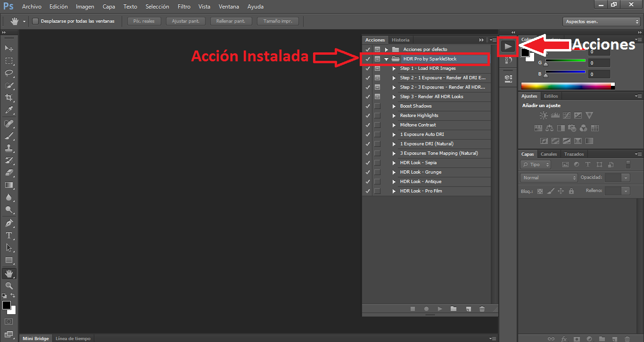The width and height of the screenshot is (644, 342).
Task: Open the Aspectos esen. workspace dropdown
Action: (601, 21)
